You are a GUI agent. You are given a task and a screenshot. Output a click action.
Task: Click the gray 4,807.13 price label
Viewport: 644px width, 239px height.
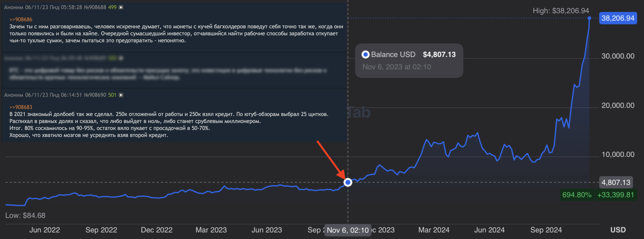616,182
